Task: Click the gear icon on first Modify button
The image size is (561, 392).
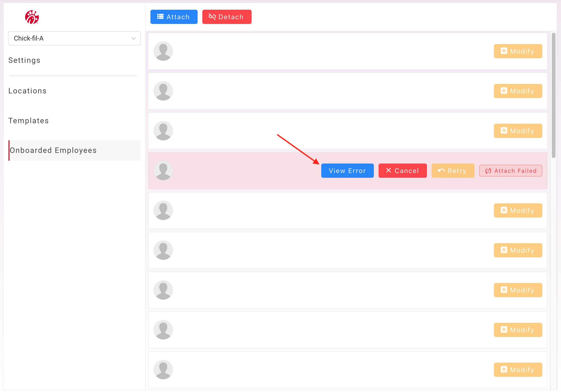Action: click(504, 51)
